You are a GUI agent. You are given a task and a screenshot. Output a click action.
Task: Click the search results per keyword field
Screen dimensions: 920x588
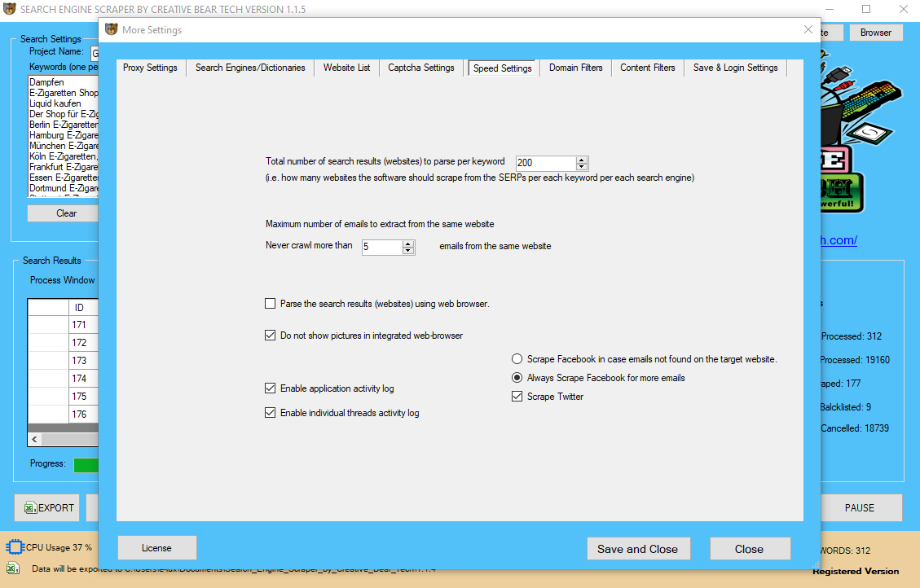coord(546,163)
